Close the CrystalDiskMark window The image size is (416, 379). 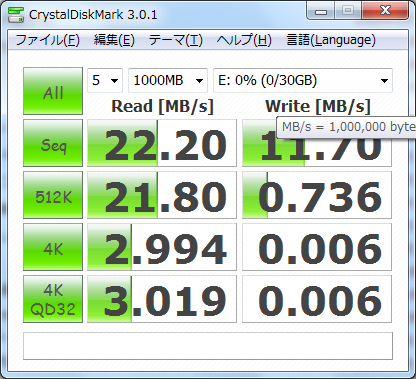click(x=385, y=11)
